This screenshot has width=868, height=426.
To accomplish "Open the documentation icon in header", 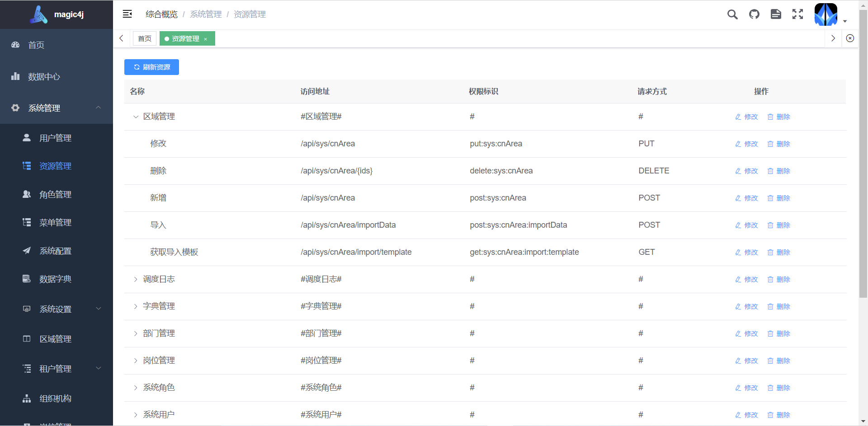I will [x=776, y=14].
